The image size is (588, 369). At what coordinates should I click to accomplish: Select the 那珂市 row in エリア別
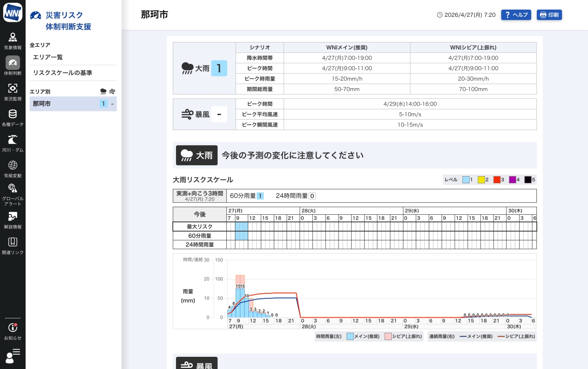coord(41,104)
